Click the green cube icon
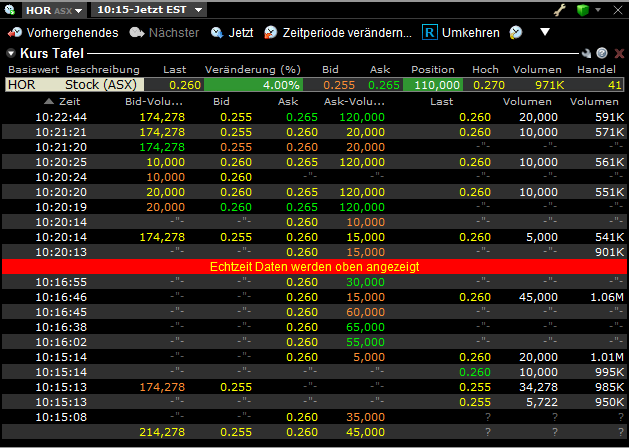Image resolution: width=629 pixels, height=448 pixels. pos(583,10)
